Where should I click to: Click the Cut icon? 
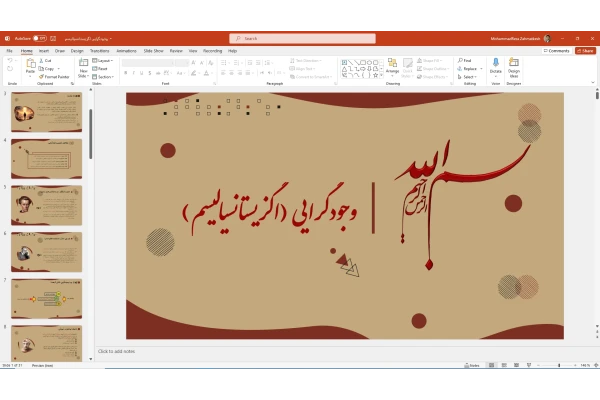(48, 60)
